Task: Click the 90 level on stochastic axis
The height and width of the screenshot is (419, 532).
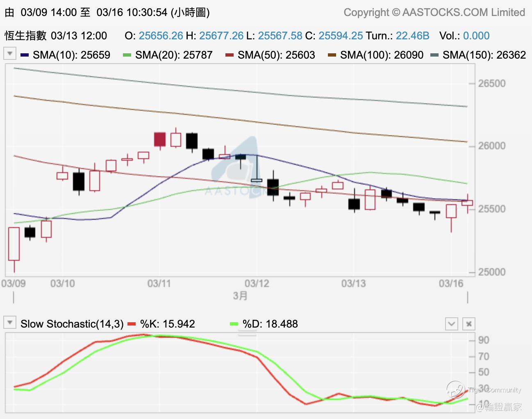Action: 484,340
